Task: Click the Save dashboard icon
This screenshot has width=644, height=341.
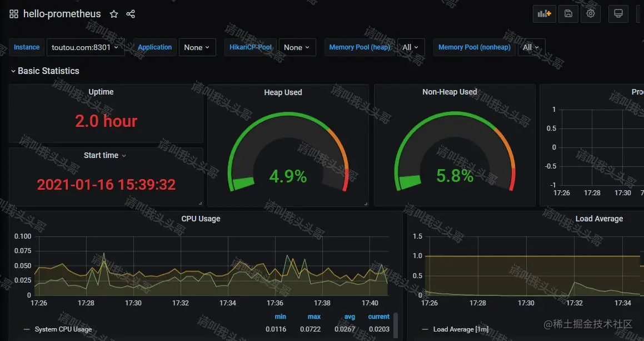Action: tap(568, 13)
